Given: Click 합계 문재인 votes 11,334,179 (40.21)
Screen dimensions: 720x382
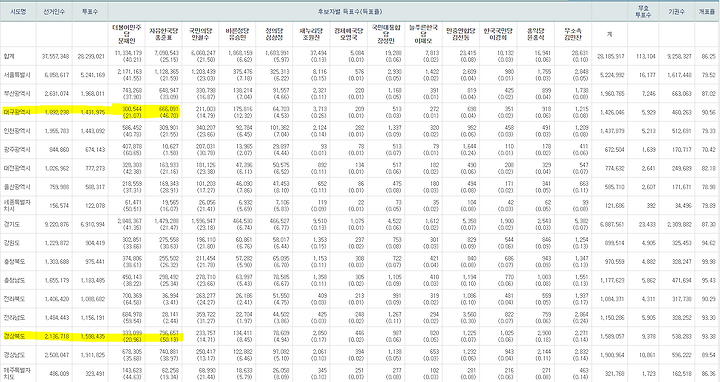Looking at the screenshot, I should coord(129,56).
